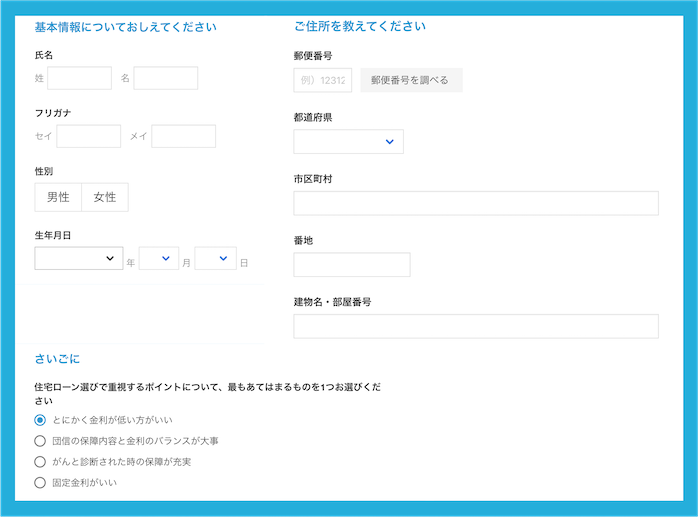Select 男性 gender button
Viewport: 698px width, 517px height.
point(58,197)
